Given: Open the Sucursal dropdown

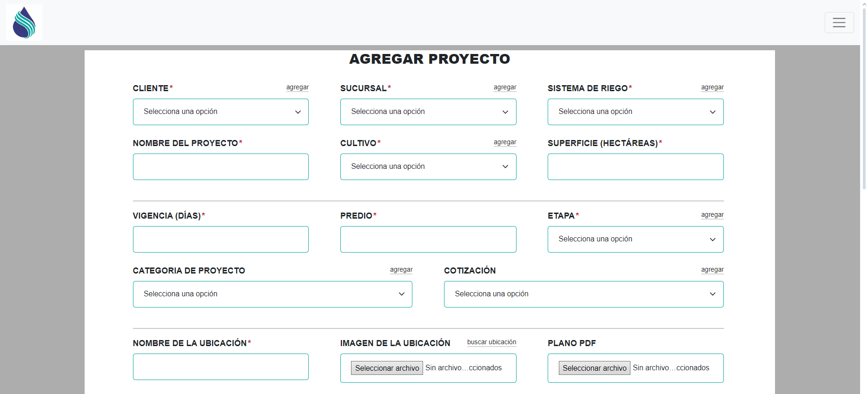Looking at the screenshot, I should click(428, 112).
